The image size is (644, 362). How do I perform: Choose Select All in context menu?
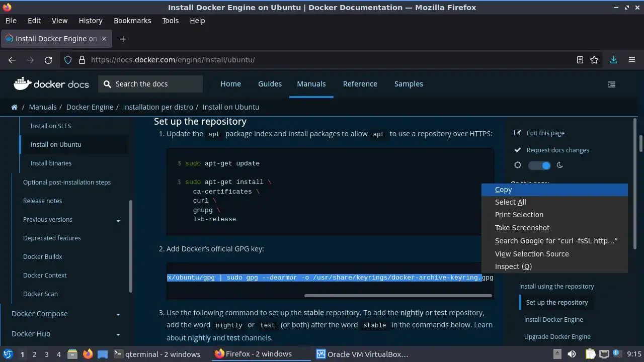[554, 202]
